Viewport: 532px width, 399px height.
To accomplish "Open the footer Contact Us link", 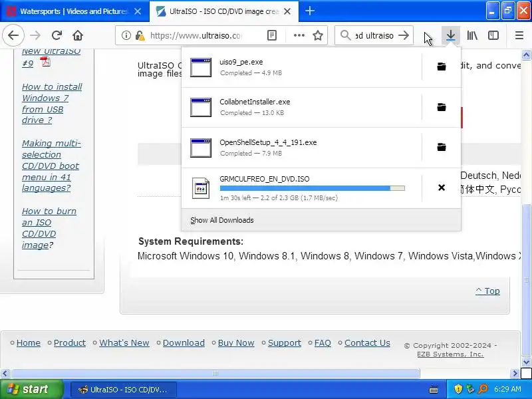I will click(367, 343).
